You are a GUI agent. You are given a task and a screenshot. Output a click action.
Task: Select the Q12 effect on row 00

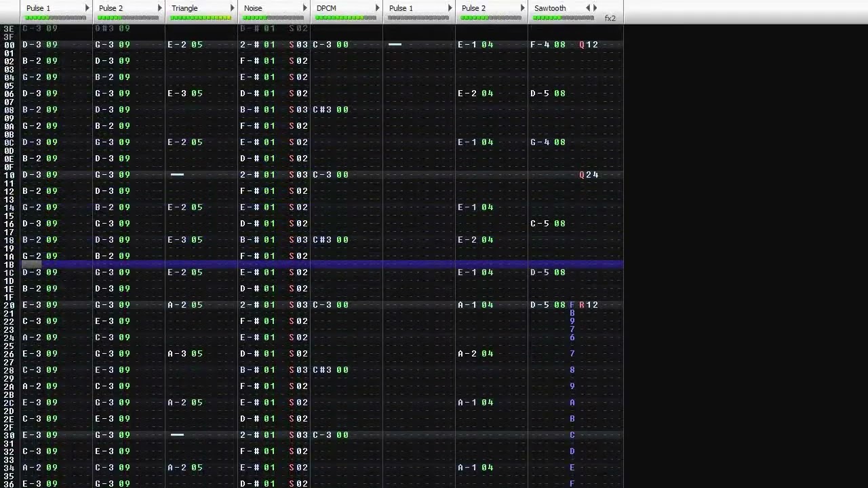pos(589,45)
